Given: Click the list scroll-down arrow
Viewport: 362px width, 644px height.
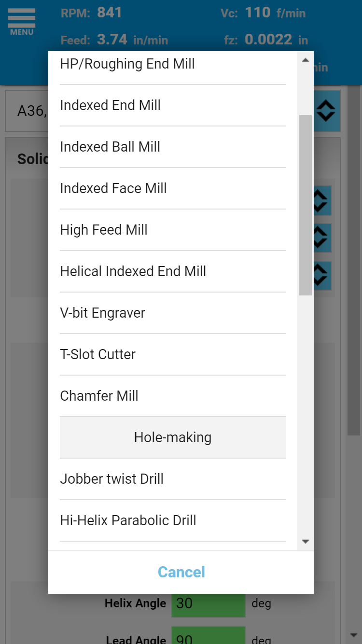Looking at the screenshot, I should 305,542.
